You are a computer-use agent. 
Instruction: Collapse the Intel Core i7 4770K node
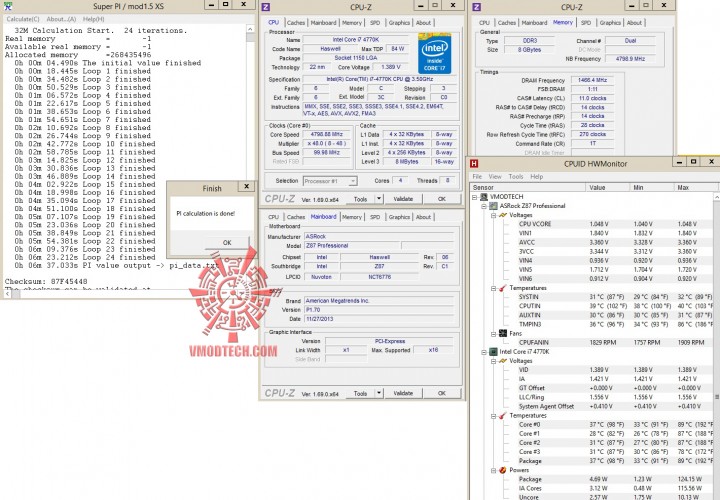(484, 352)
